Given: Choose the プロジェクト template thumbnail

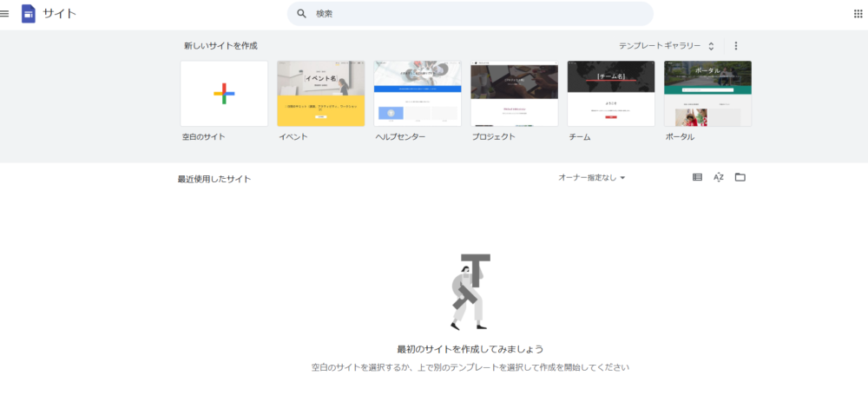Looking at the screenshot, I should 514,94.
